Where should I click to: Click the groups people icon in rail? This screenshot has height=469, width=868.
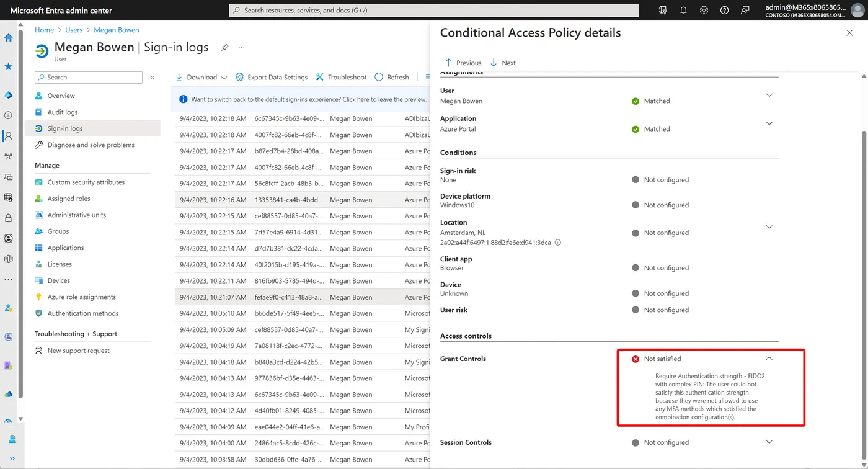[8, 156]
